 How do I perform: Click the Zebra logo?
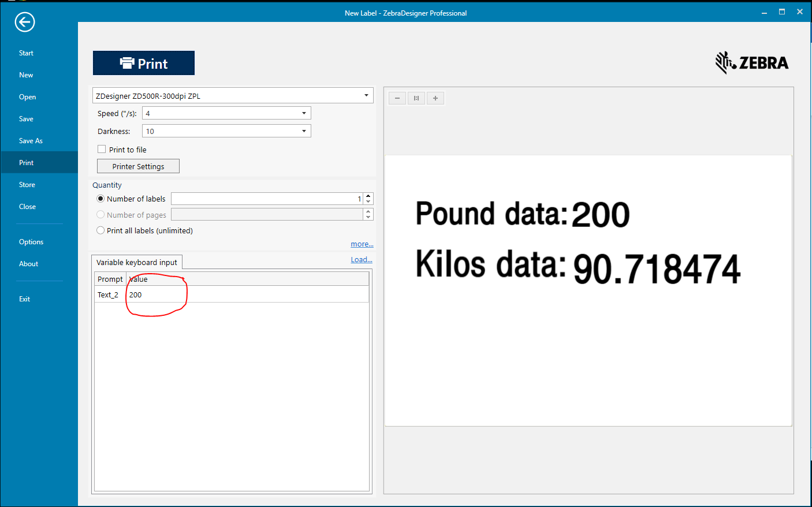[x=751, y=62]
